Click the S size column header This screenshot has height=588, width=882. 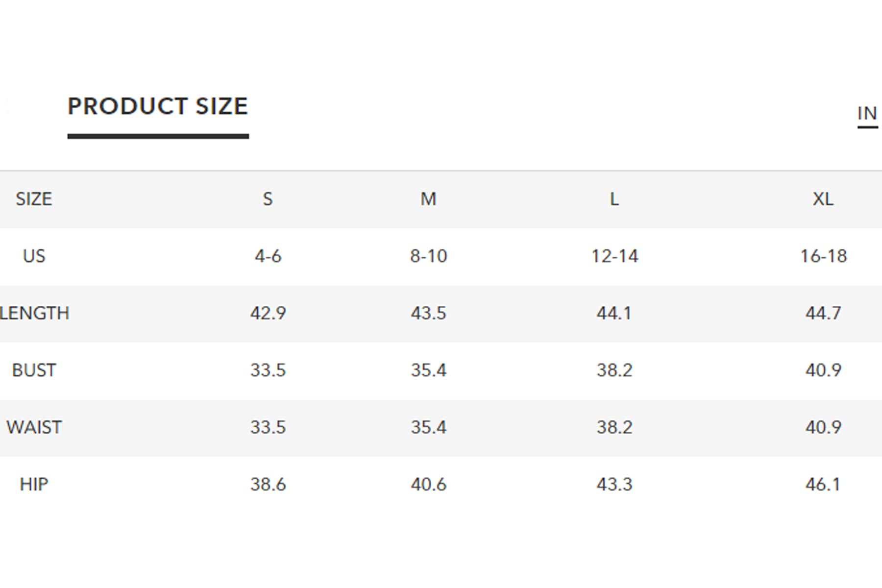268,199
